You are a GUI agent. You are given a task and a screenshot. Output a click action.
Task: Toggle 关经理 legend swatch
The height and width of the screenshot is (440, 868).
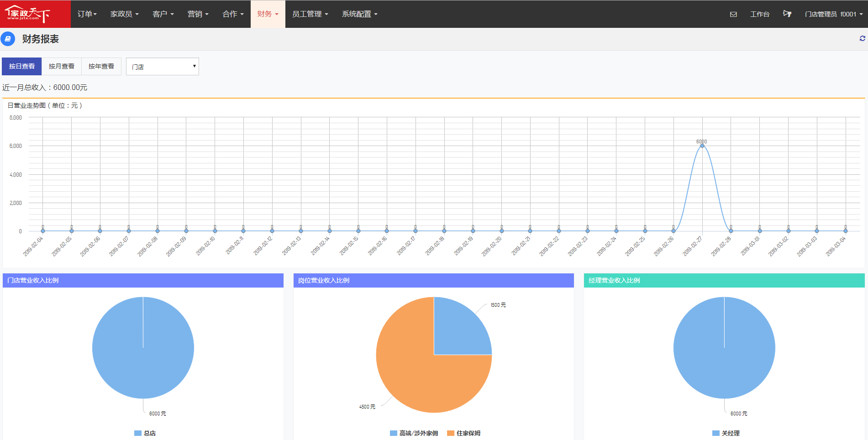click(x=716, y=433)
